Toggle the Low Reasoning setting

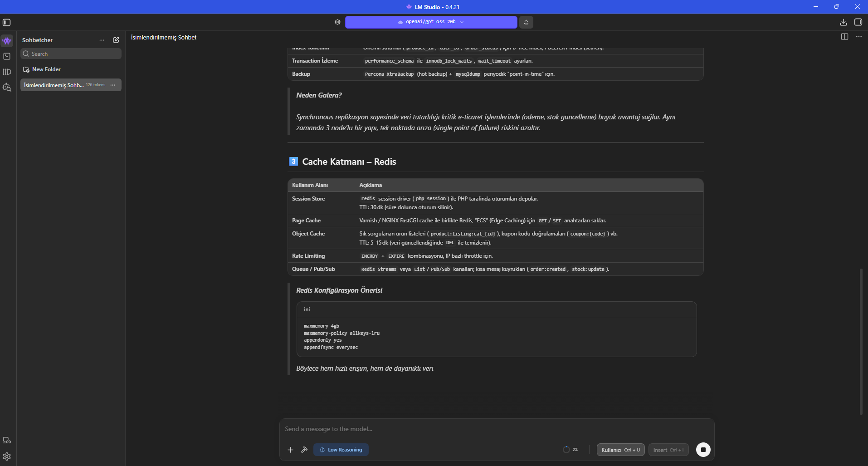tap(341, 450)
